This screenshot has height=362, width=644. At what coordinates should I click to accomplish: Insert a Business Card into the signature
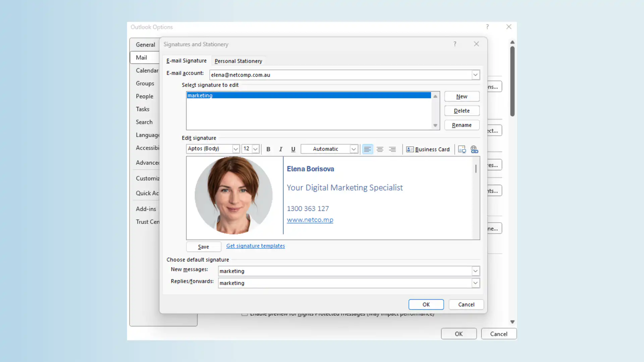click(x=428, y=149)
